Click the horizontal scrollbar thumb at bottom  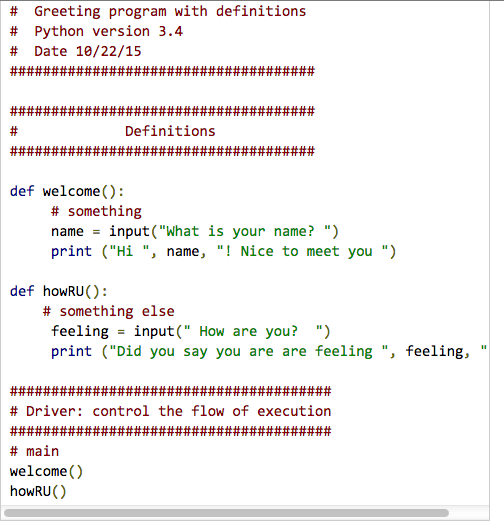226,513
